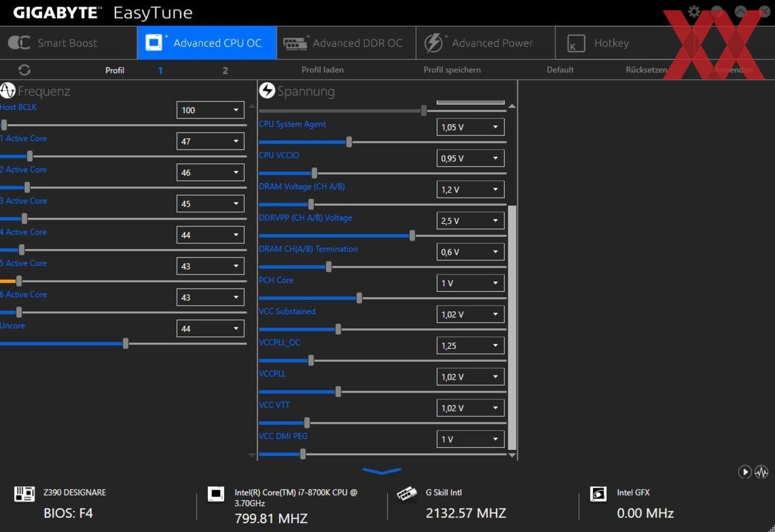Click the Frequenz waveform icon

point(7,91)
